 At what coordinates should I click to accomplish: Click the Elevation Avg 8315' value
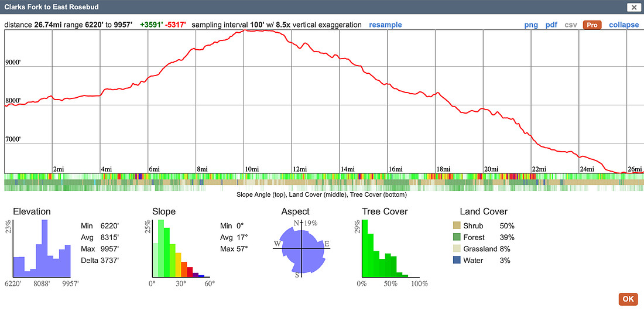(x=109, y=237)
